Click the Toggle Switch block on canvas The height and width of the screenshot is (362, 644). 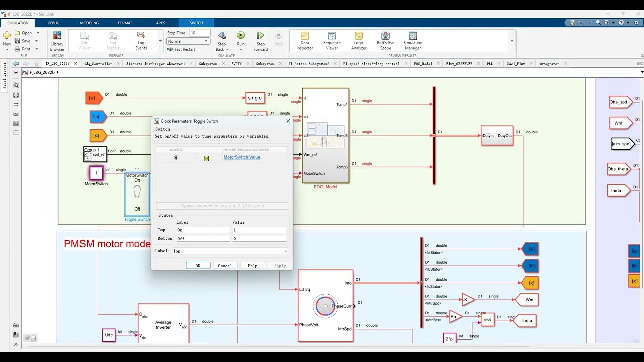click(137, 195)
